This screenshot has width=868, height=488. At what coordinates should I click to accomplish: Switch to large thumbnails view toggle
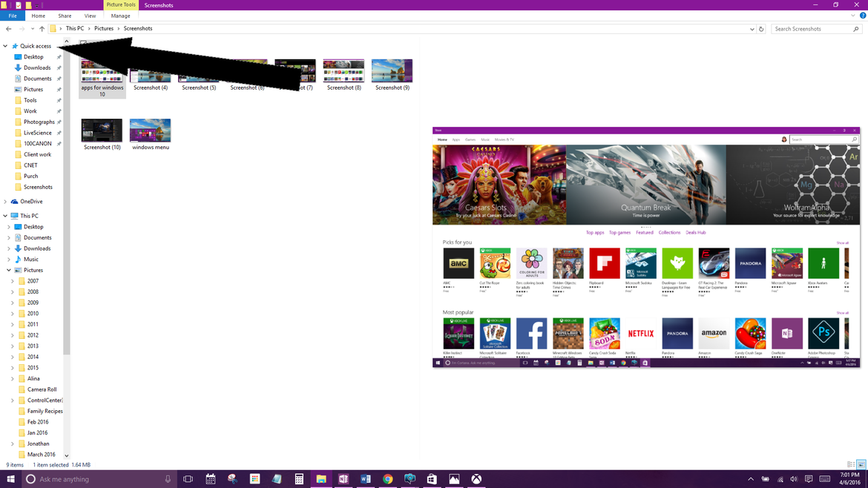click(861, 465)
